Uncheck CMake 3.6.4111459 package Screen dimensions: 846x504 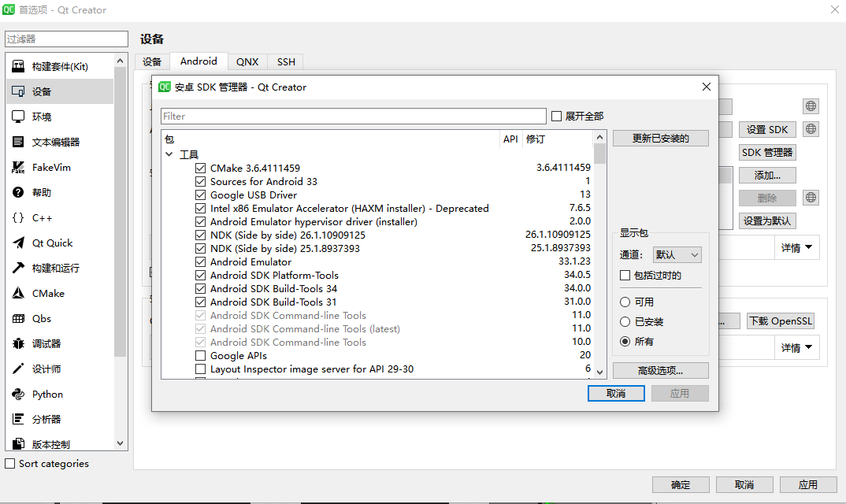tap(200, 168)
